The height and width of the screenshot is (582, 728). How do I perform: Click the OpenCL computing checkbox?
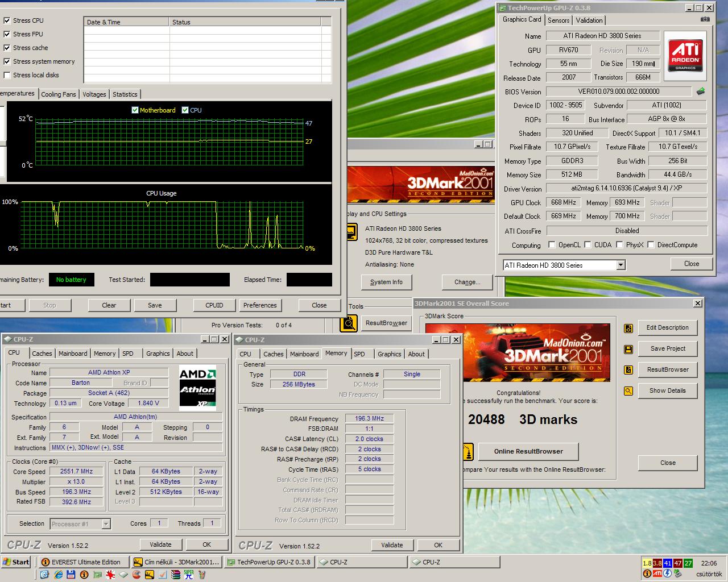tap(552, 245)
